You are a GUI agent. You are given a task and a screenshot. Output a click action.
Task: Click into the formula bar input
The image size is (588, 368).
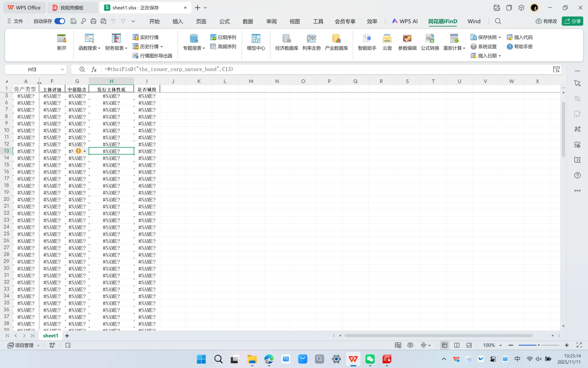(327, 70)
